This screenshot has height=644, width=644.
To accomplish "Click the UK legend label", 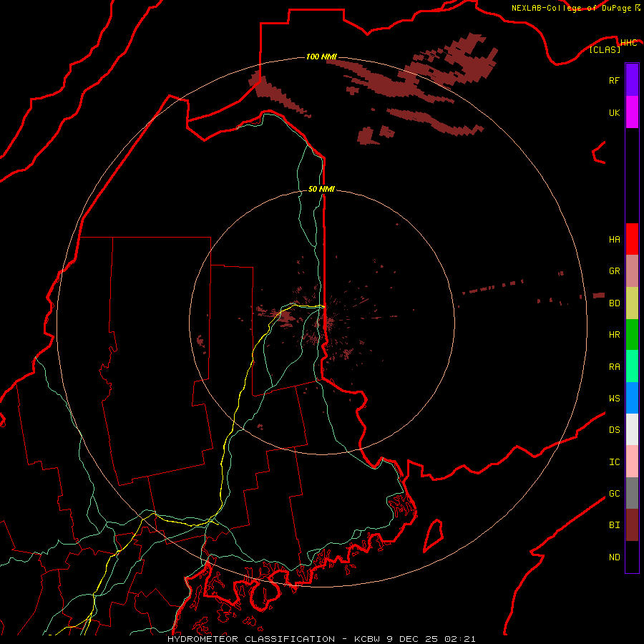I will tap(614, 112).
